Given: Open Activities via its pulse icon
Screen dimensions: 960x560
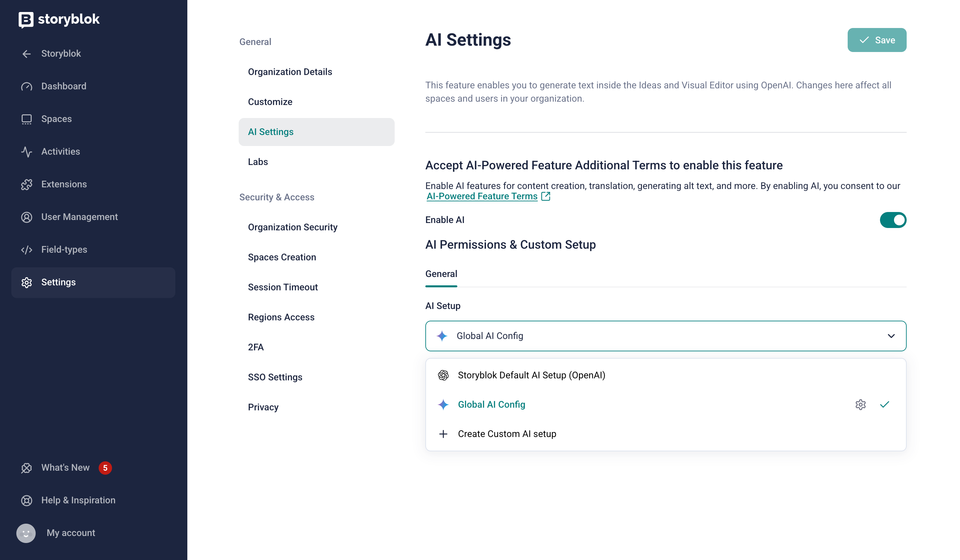Looking at the screenshot, I should pos(26,152).
